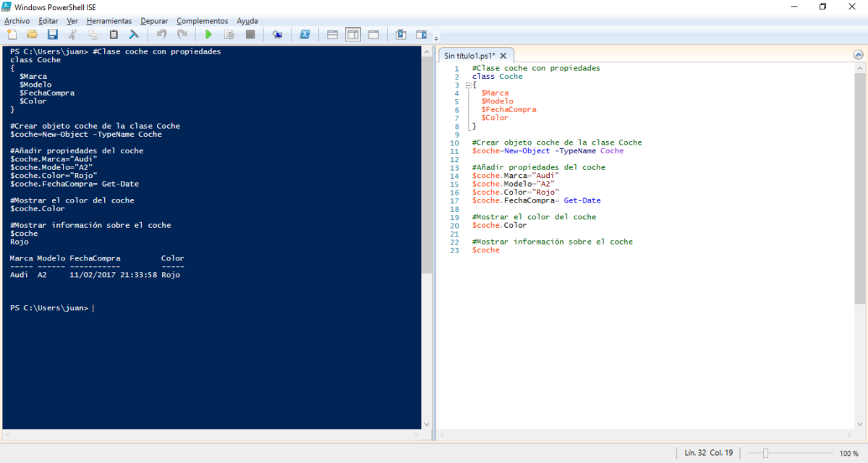
Task: Click the 100 % zoom value
Action: tap(849, 453)
